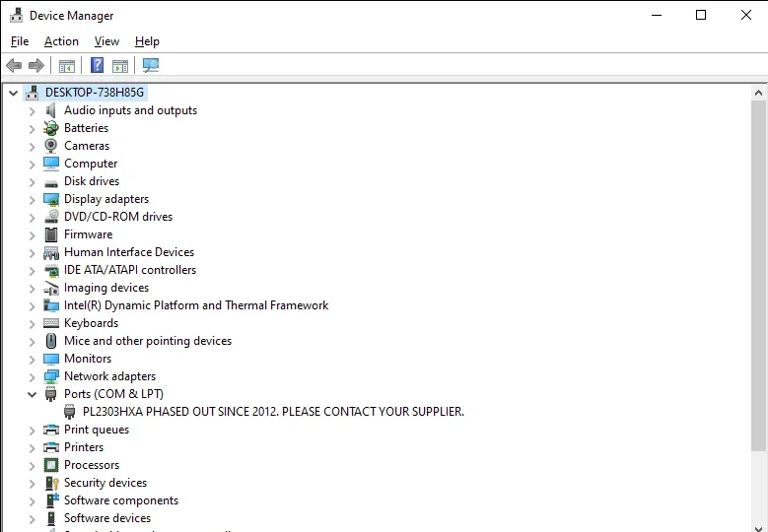Image resolution: width=768 pixels, height=532 pixels.
Task: Select the Human Interface Devices label
Action: pos(129,252)
